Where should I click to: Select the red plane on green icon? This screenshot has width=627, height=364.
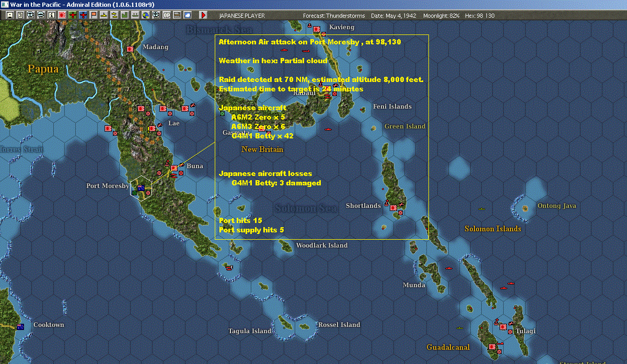coord(73,15)
